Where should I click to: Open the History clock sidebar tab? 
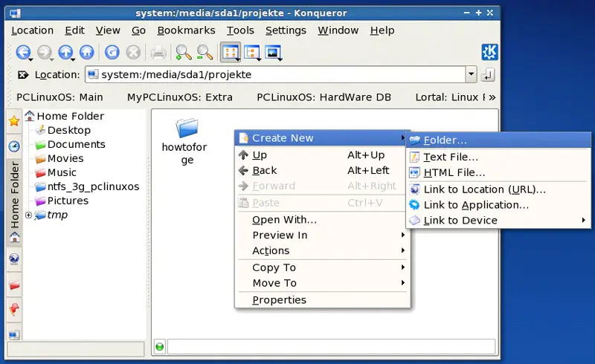tap(14, 146)
